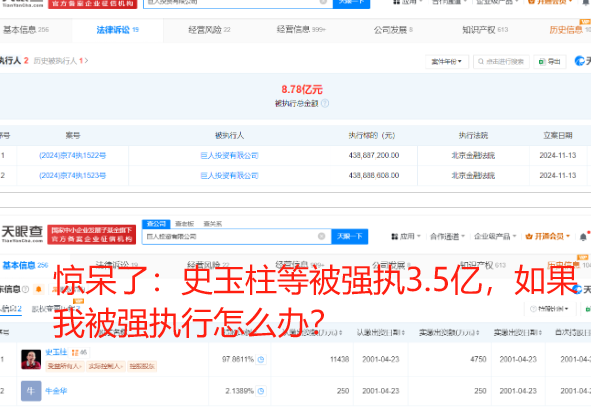Select the 查老板 search tab
Screen dimensions: 591x408
pos(185,224)
